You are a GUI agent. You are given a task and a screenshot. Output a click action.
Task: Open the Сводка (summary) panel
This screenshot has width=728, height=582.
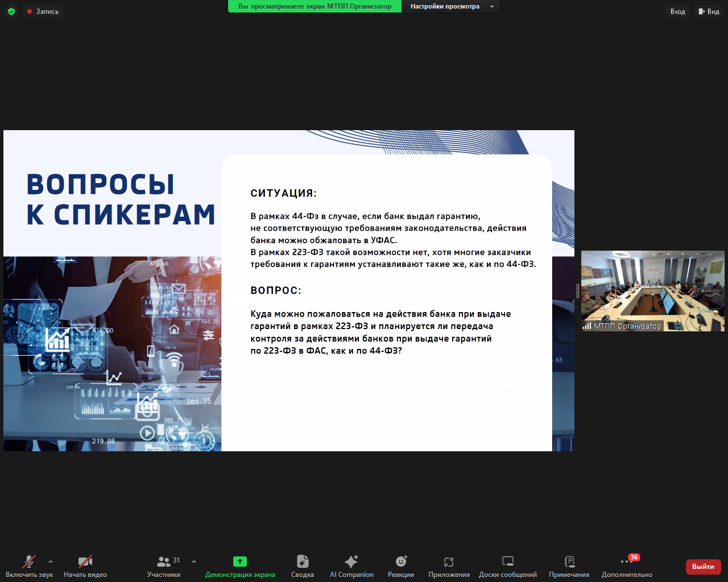(302, 566)
